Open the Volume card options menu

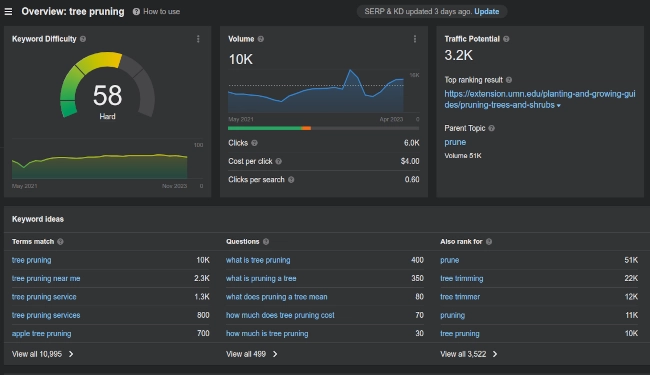click(415, 39)
